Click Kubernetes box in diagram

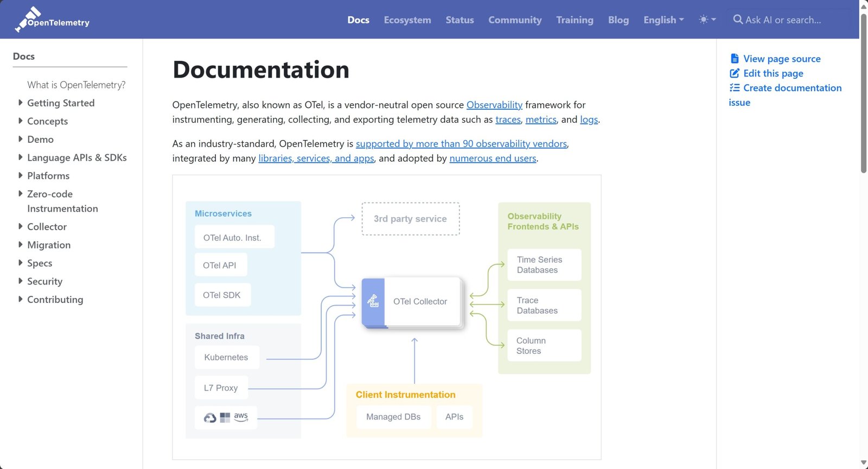(x=227, y=357)
